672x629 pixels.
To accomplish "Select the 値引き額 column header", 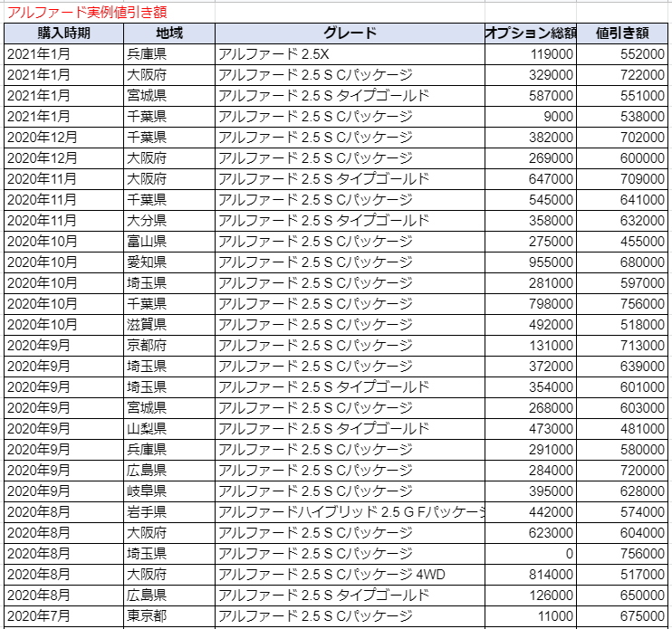I will tap(622, 33).
